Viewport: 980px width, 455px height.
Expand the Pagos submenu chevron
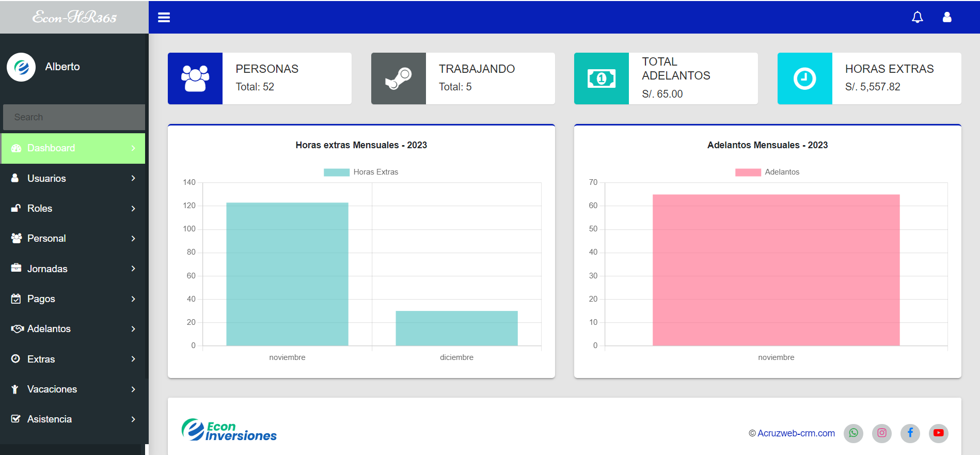tap(133, 299)
